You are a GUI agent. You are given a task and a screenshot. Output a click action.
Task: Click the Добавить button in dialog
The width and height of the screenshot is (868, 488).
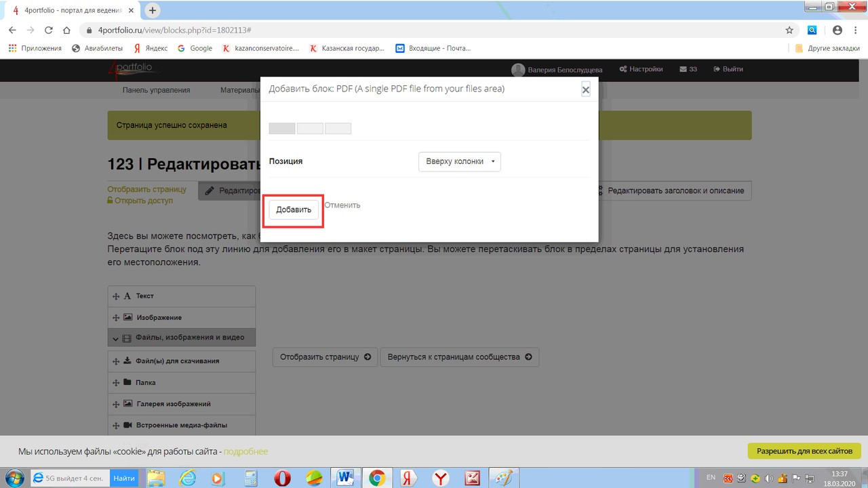294,209
